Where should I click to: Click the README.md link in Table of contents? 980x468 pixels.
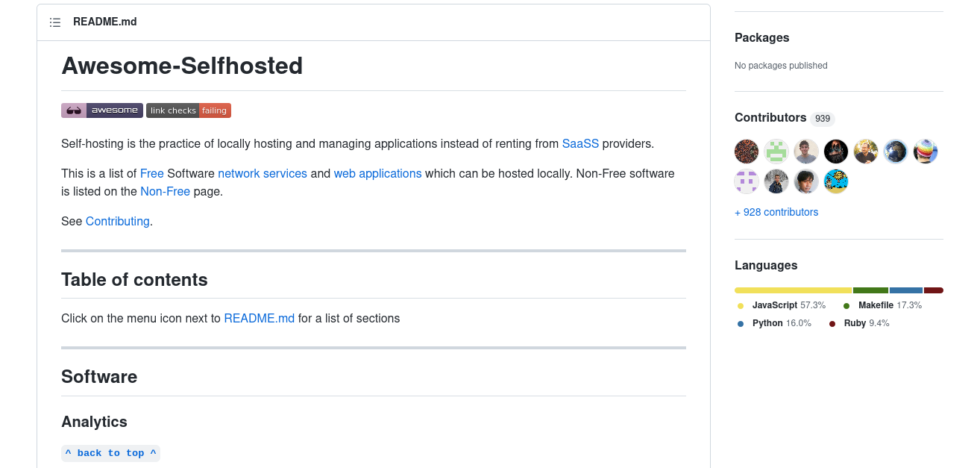259,318
